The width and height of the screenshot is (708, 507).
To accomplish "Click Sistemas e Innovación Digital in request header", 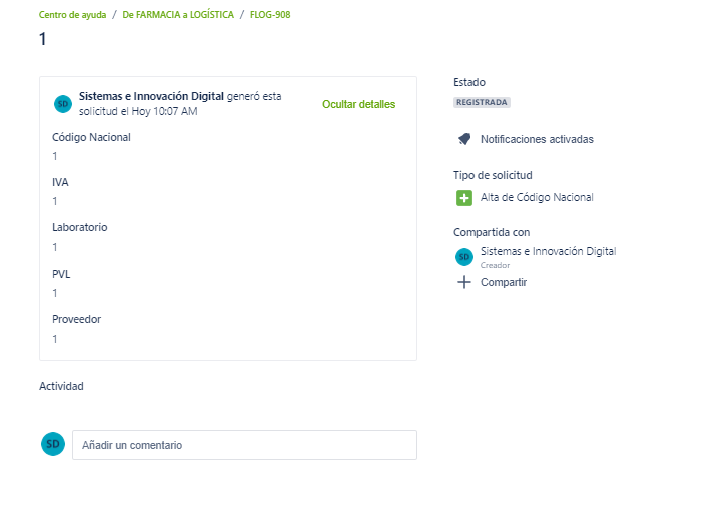I will click(x=151, y=96).
